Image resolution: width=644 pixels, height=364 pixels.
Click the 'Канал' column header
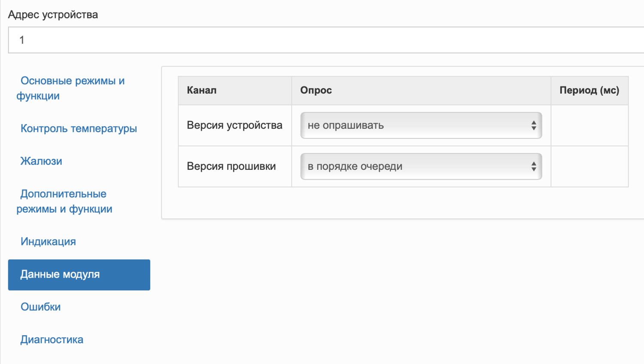click(x=202, y=90)
